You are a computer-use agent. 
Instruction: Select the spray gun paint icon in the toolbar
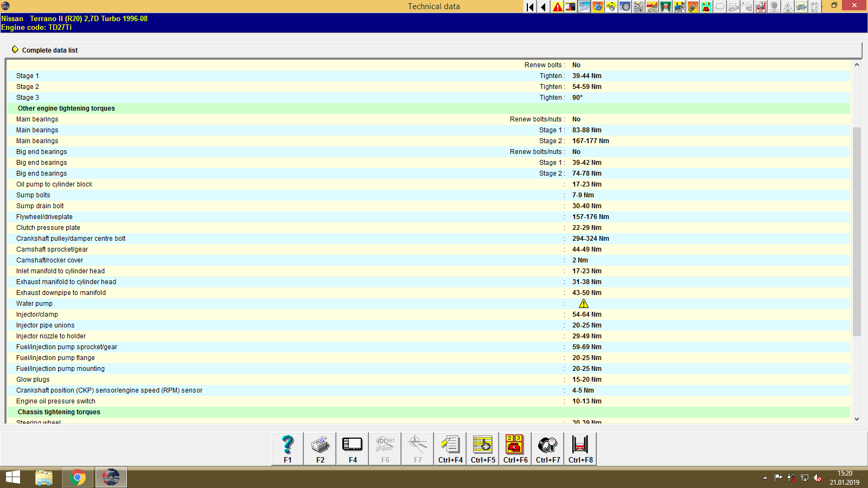(692, 7)
